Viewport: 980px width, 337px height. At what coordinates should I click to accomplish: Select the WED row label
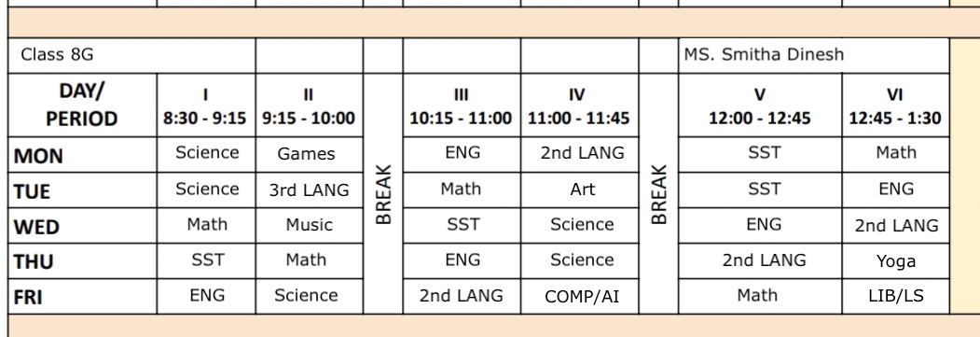tap(82, 225)
